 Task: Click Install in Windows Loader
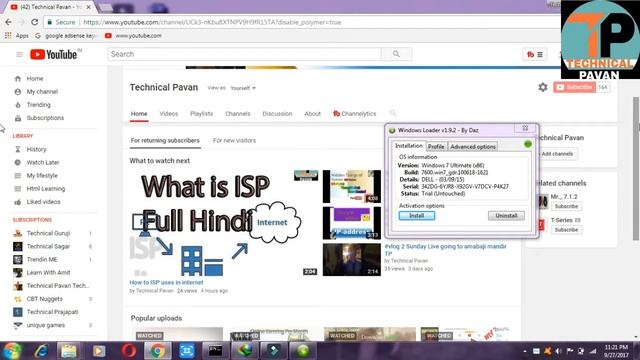click(417, 216)
